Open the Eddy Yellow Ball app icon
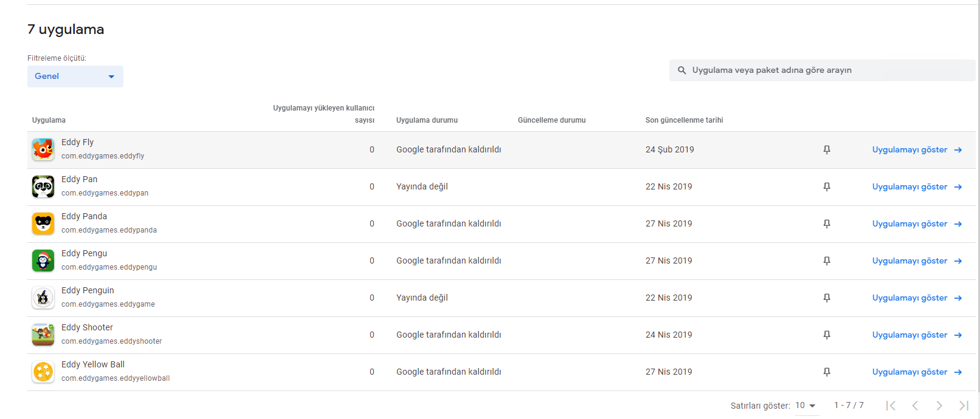The width and height of the screenshot is (980, 419). (x=43, y=372)
